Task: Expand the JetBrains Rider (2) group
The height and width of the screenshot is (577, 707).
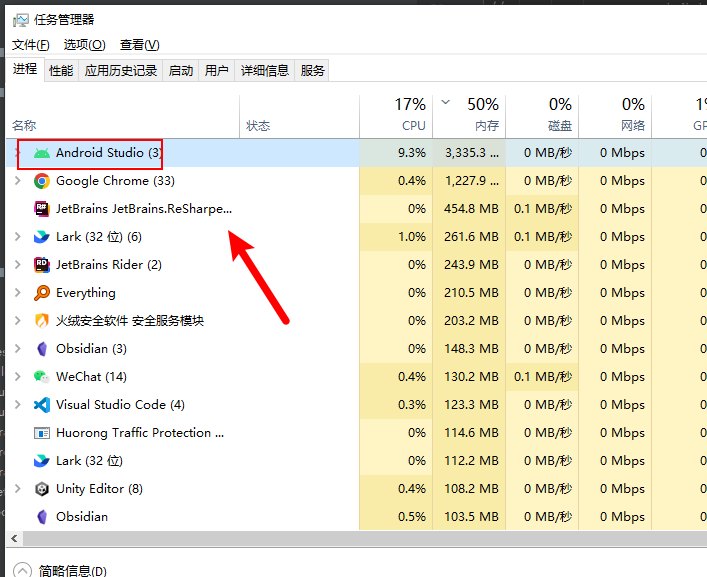Action: click(18, 265)
